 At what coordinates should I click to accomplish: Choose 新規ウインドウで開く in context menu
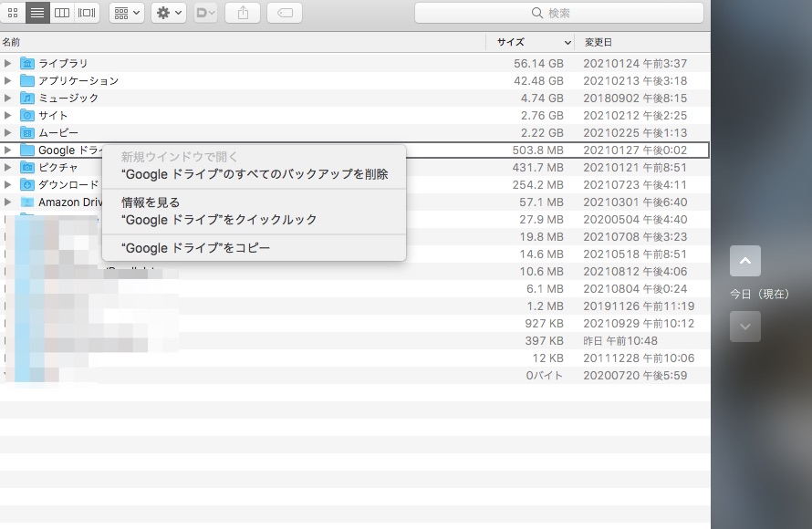tap(254, 157)
